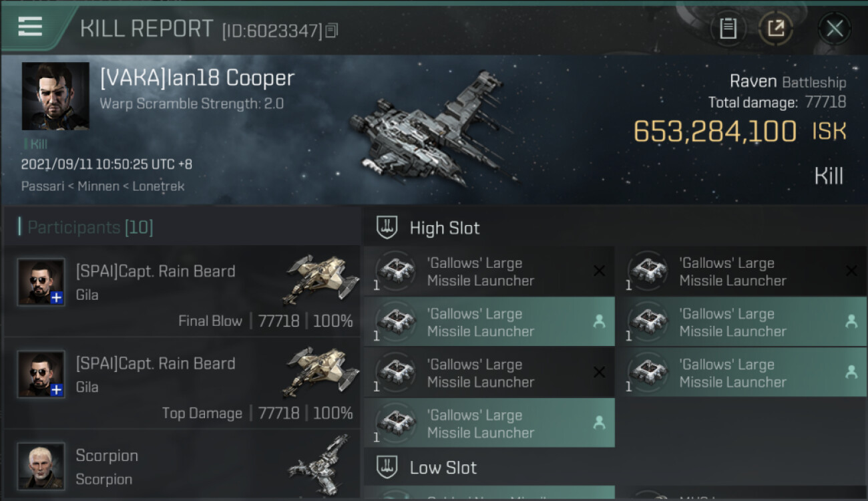Share the kill report externally
Image resolution: width=868 pixels, height=501 pixels.
point(775,29)
